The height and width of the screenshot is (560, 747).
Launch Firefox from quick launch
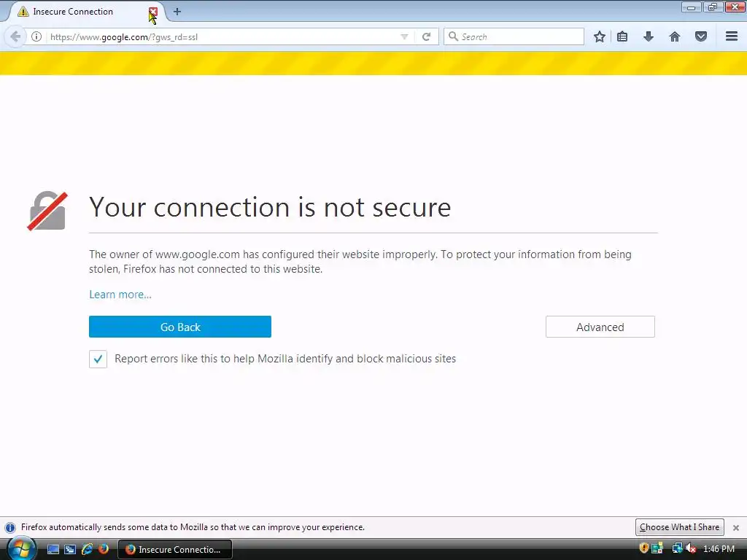coord(104,550)
